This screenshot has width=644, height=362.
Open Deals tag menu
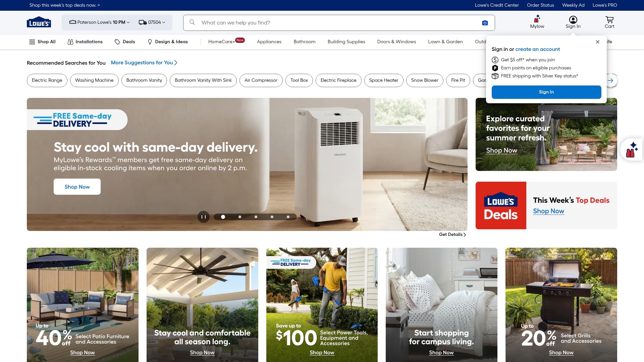pyautogui.click(x=125, y=42)
